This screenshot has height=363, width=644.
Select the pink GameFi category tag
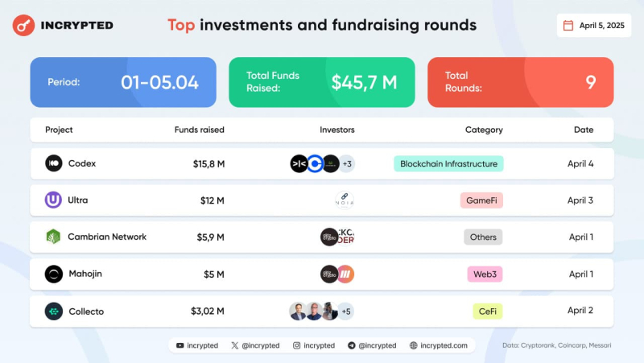point(481,200)
